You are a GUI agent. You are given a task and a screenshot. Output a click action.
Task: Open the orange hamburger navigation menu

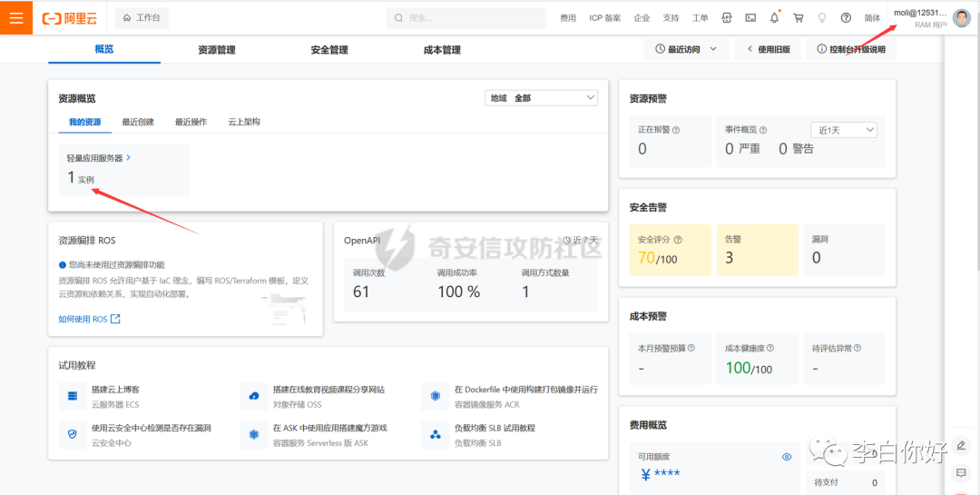coord(16,17)
